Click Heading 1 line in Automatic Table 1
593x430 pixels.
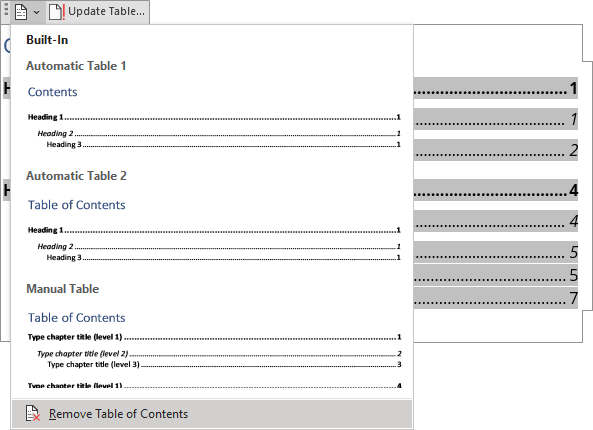(214, 117)
